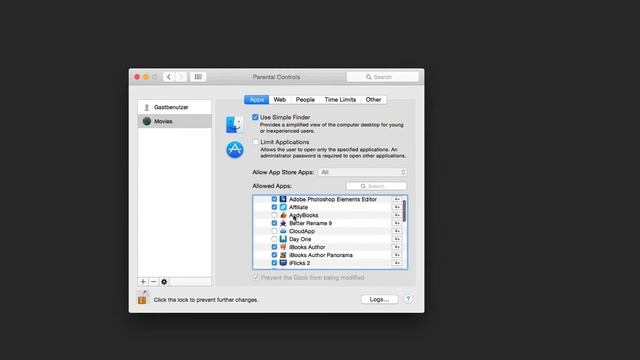Click the forward chevron in the toolbar
Image resolution: width=640 pixels, height=360 pixels.
tap(181, 77)
